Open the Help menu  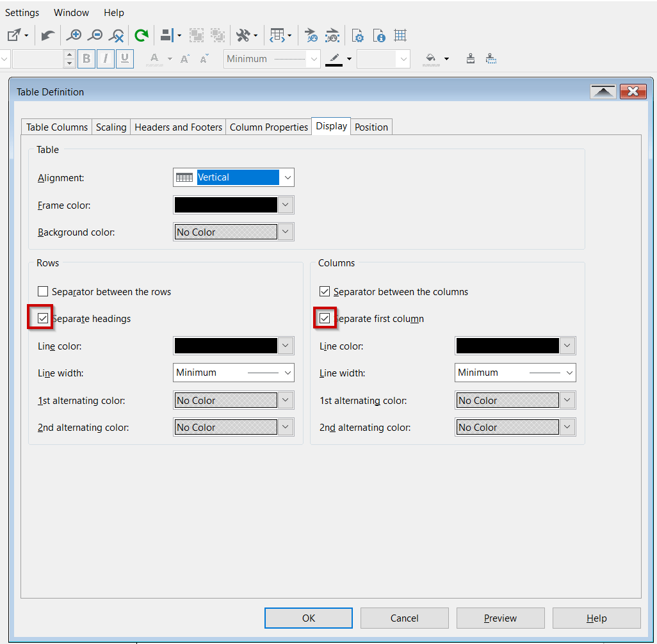coord(114,13)
